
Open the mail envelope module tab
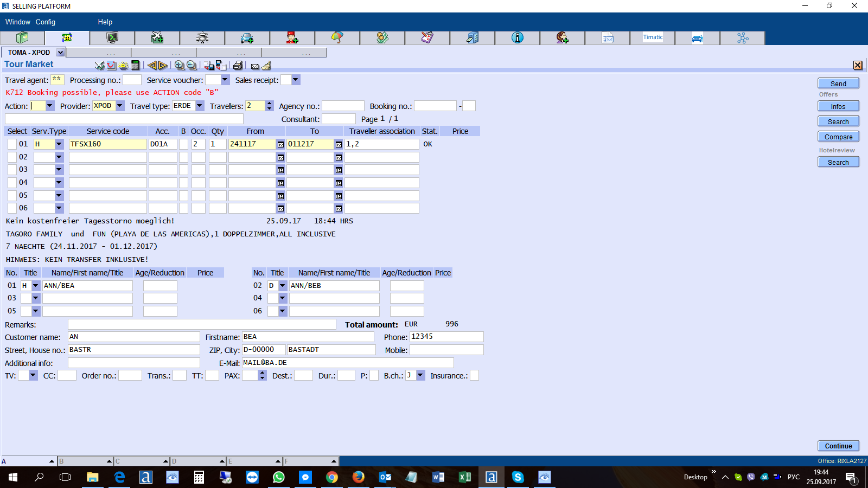[608, 37]
